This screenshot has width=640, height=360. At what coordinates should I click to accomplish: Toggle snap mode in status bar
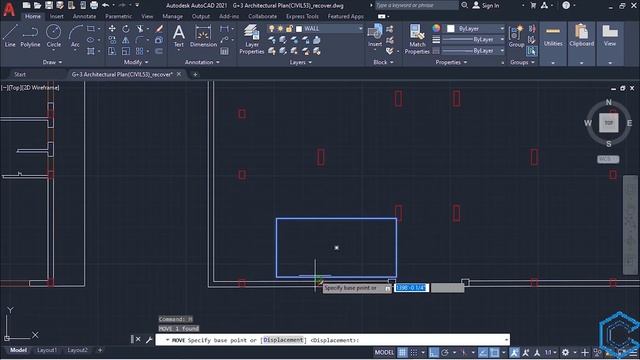(x=414, y=352)
